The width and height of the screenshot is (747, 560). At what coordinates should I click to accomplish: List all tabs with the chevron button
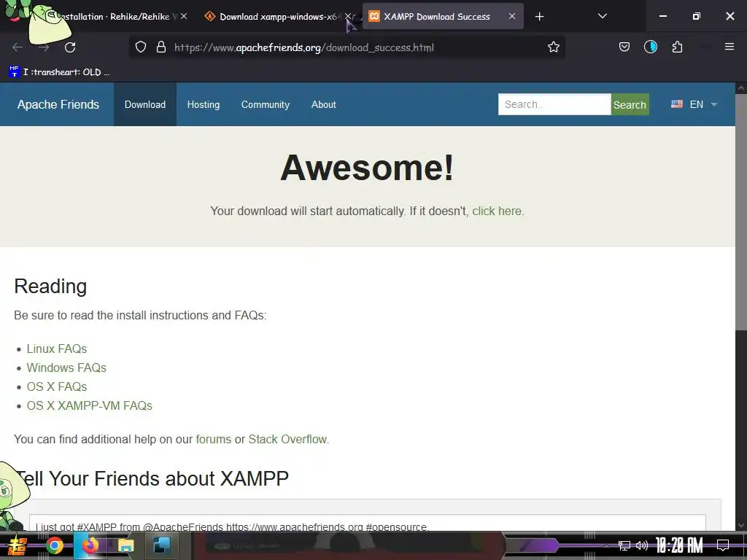(602, 16)
